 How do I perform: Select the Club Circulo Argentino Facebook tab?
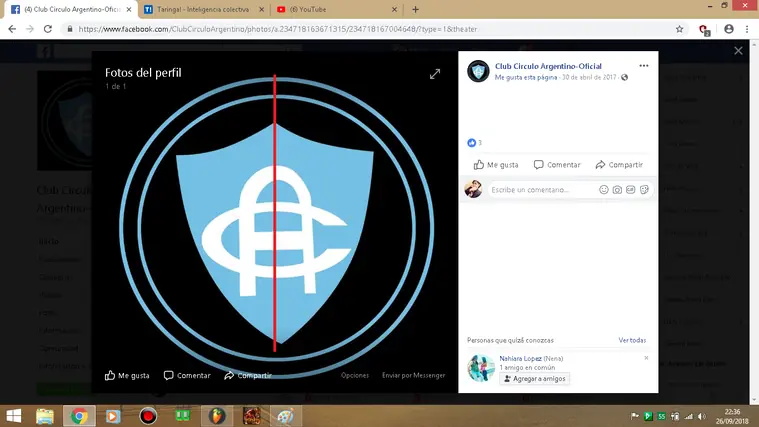tap(72, 9)
